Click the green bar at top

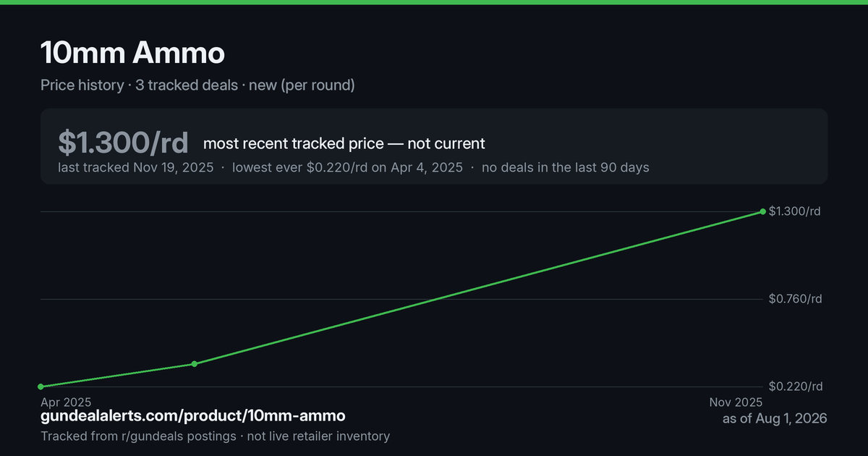(434, 2)
